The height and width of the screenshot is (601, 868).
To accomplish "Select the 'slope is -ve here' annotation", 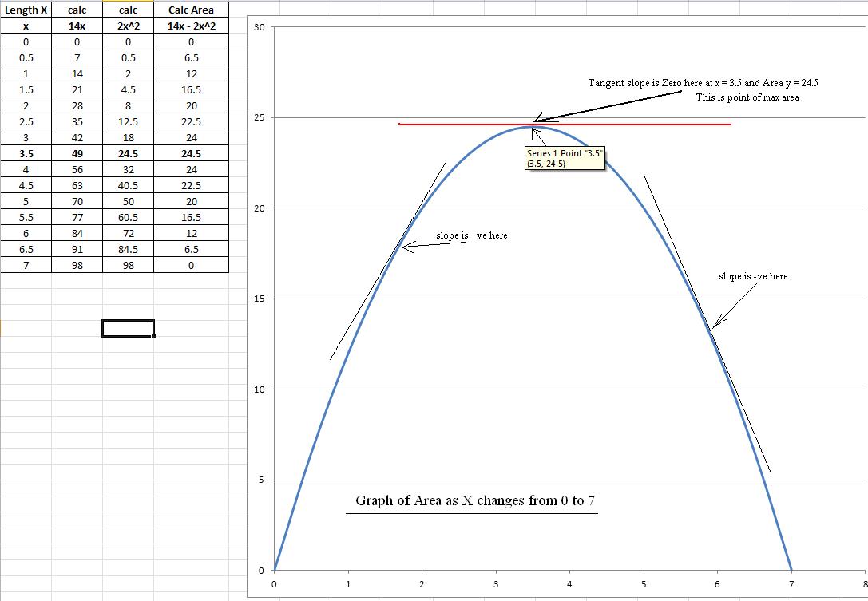I will tap(753, 276).
